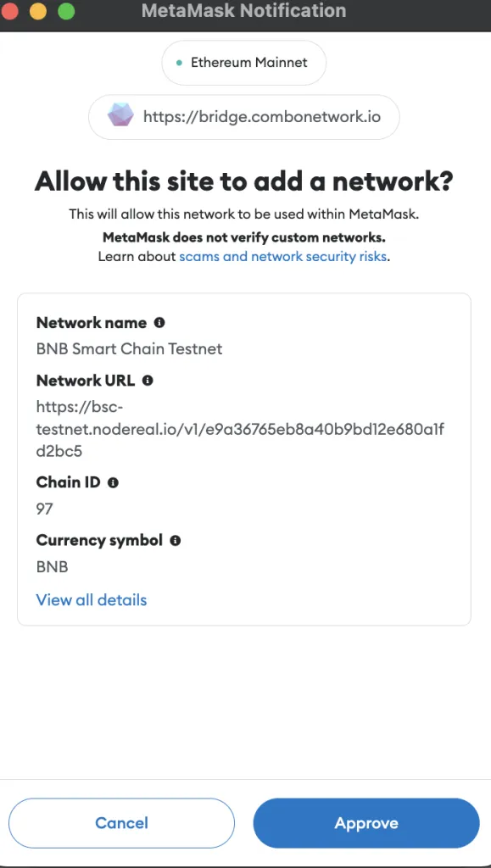Click the Network URL info icon
Viewport: 491px width, 868px height.
coord(148,381)
